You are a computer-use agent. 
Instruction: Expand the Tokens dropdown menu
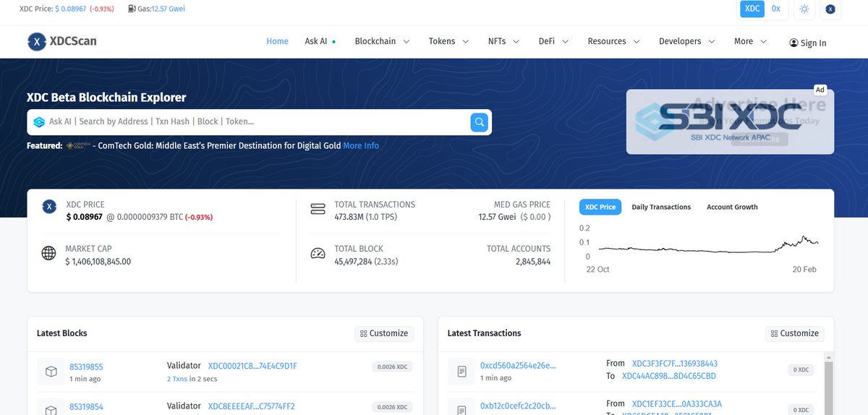coord(448,41)
